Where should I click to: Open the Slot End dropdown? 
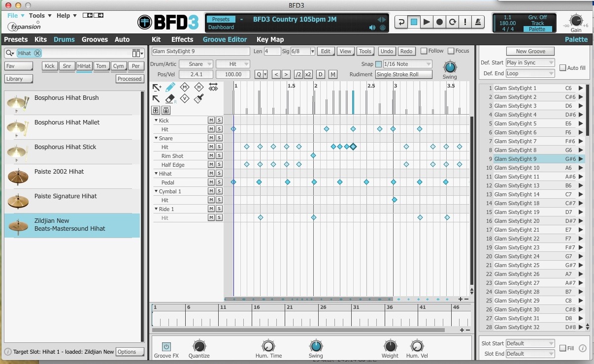point(530,354)
